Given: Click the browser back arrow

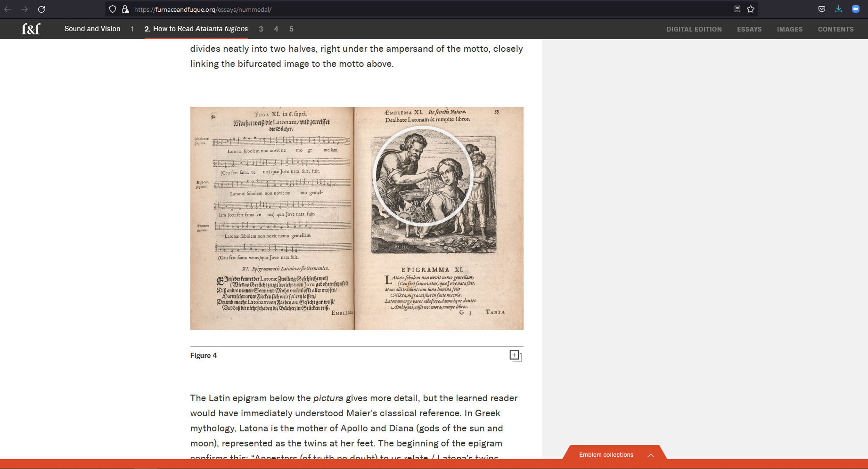Looking at the screenshot, I should [8, 9].
